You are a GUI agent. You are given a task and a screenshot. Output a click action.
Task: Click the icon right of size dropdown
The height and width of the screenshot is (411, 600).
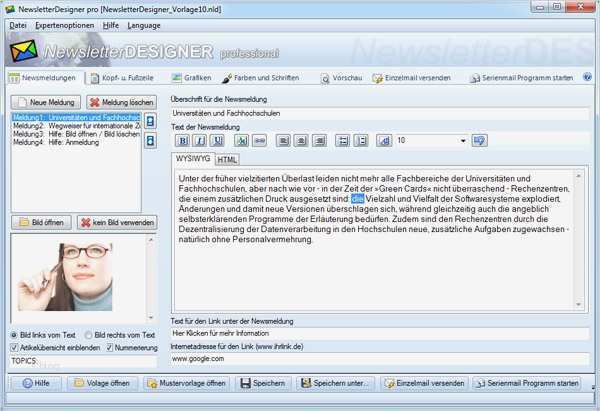pos(479,140)
